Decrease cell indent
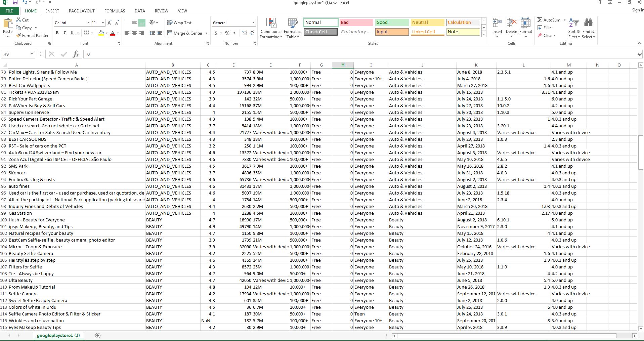This screenshot has width=644, height=341. click(152, 33)
